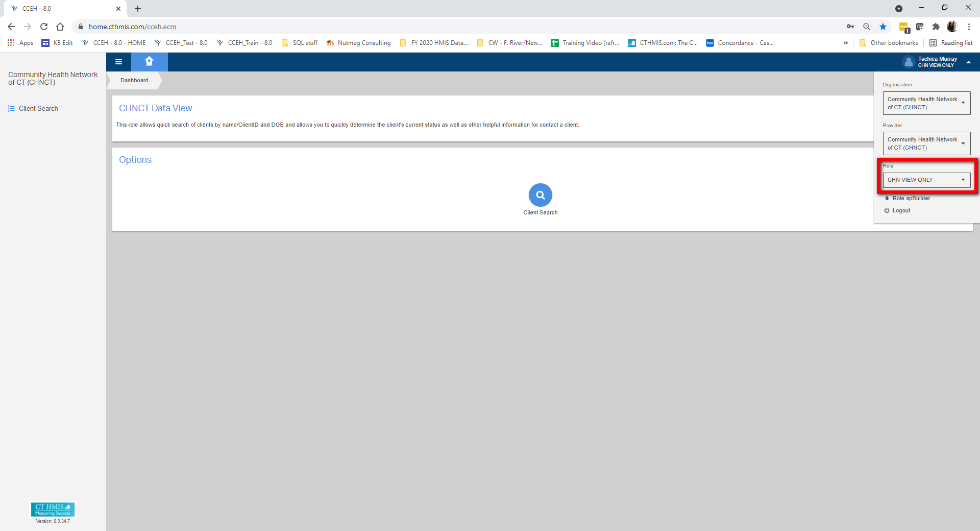Open the CCEH_Test - 8.0 bookmark
The width and height of the screenshot is (980, 531).
point(186,43)
